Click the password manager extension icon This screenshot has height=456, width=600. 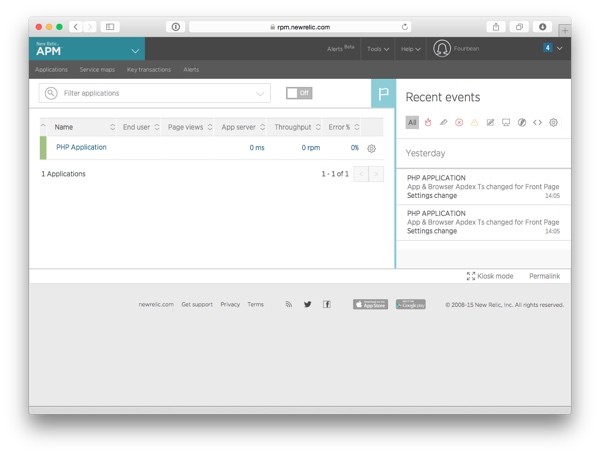pos(176,27)
